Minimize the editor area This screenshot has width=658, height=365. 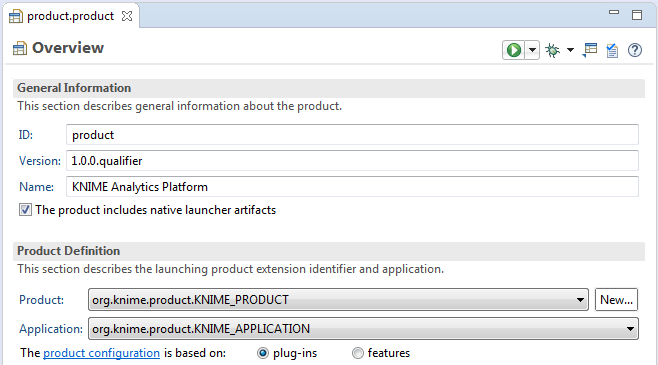614,13
